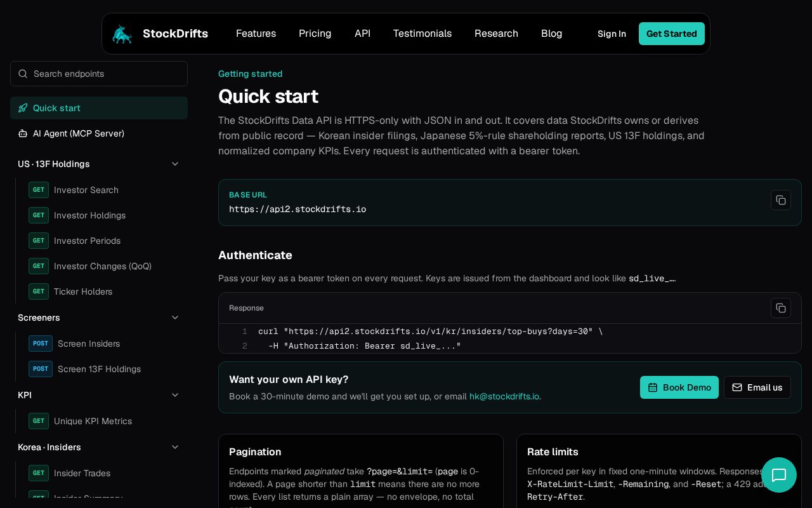Viewport: 812px width, 508px height.
Task: Copy the base URL with its copy icon
Action: pyautogui.click(x=781, y=200)
